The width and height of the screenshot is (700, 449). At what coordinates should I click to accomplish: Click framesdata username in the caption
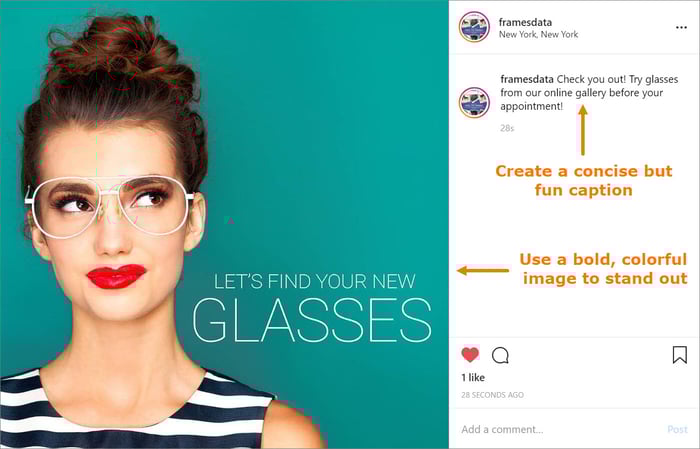527,79
